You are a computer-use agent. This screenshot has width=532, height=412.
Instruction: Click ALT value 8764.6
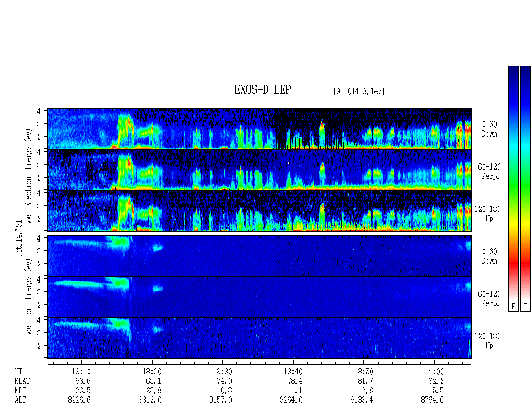coord(432,400)
